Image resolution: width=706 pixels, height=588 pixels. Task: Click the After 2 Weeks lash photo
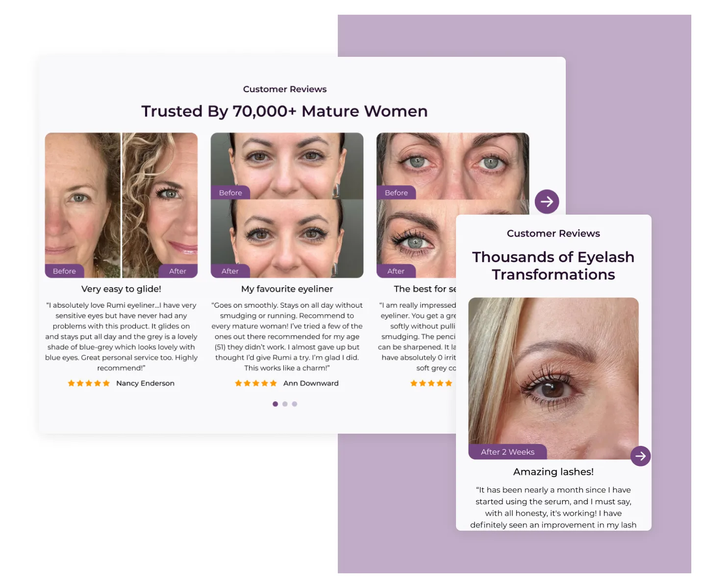(x=553, y=378)
